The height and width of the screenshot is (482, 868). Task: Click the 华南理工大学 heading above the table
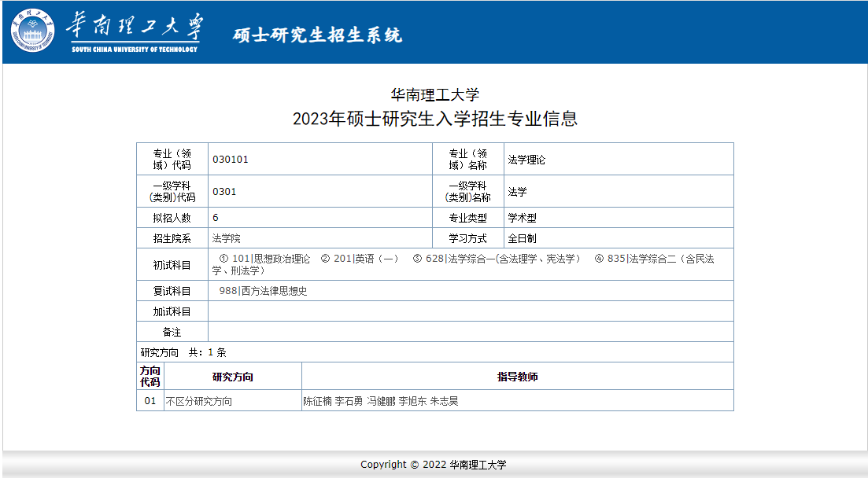tap(435, 94)
